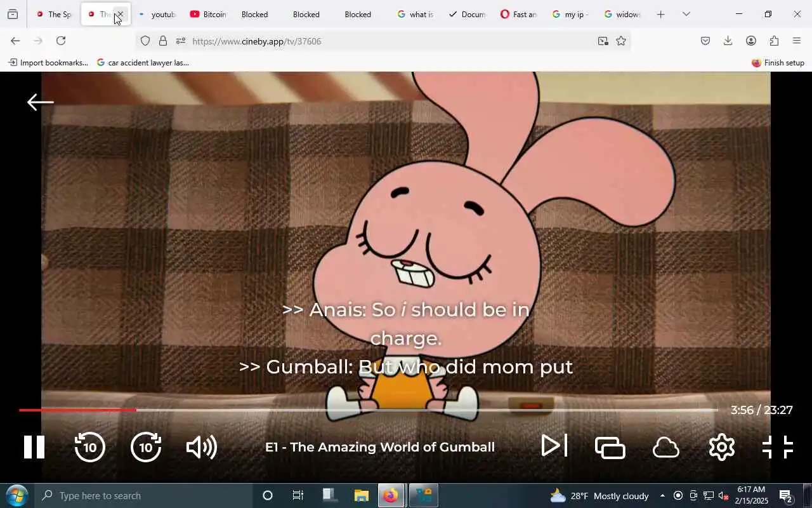Open a new browser tab
The height and width of the screenshot is (508, 812).
click(x=660, y=14)
